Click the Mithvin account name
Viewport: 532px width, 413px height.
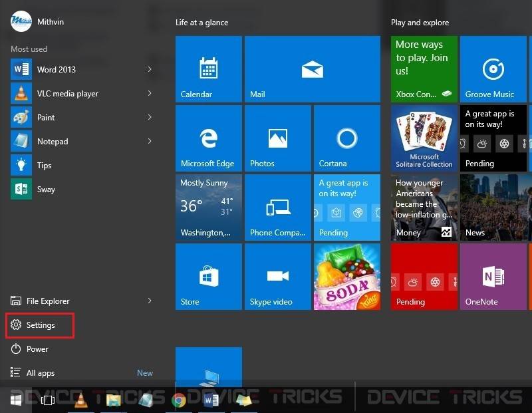tap(49, 21)
